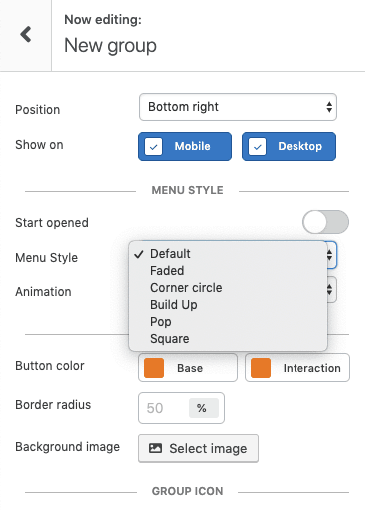Expand the Animation dropdown arrows

click(x=330, y=289)
